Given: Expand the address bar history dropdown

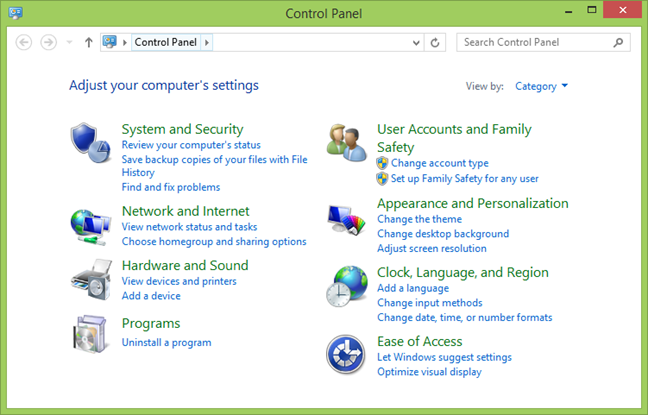Looking at the screenshot, I should click(416, 43).
